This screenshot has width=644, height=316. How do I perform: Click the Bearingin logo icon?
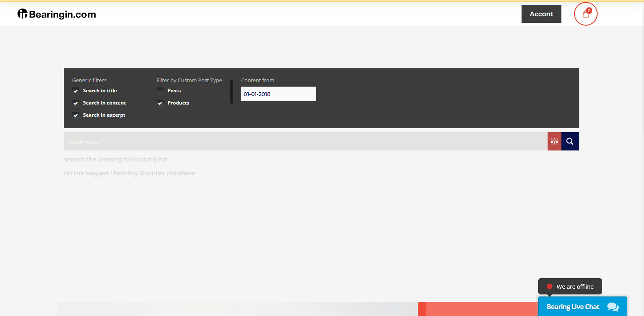pyautogui.click(x=22, y=14)
